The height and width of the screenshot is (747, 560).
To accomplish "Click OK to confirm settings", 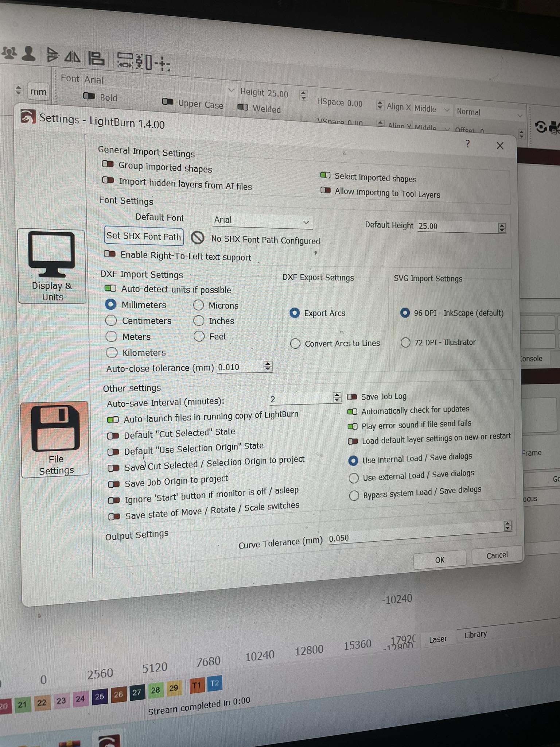I will [440, 560].
